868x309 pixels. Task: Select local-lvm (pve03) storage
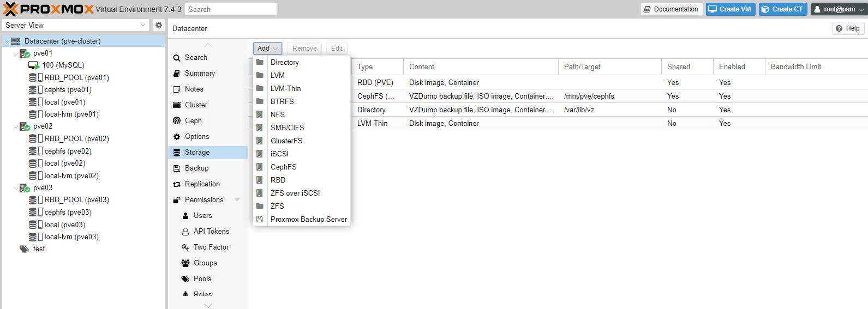pos(71,237)
